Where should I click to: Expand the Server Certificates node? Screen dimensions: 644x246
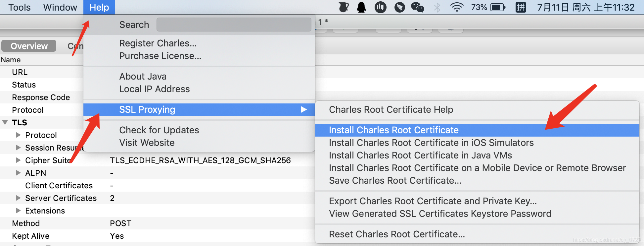click(18, 198)
